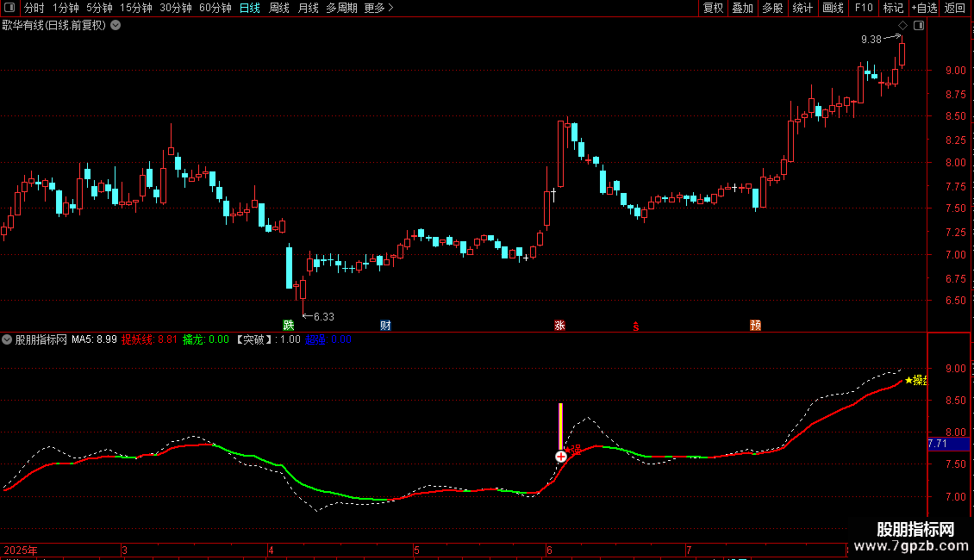The image size is (974, 560).
Task: Click the 超强: 0.00 value label
Action: [x=328, y=339]
